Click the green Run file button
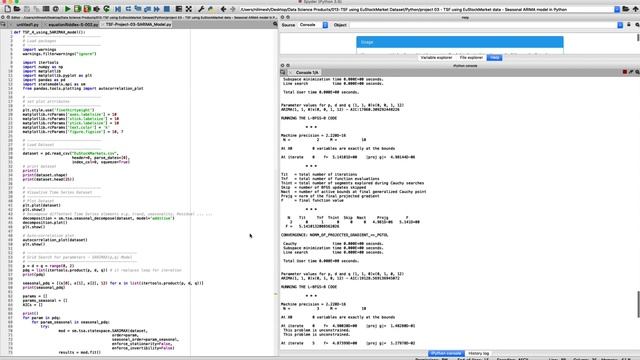Viewport: 640px width, 360px height. pyautogui.click(x=67, y=9)
